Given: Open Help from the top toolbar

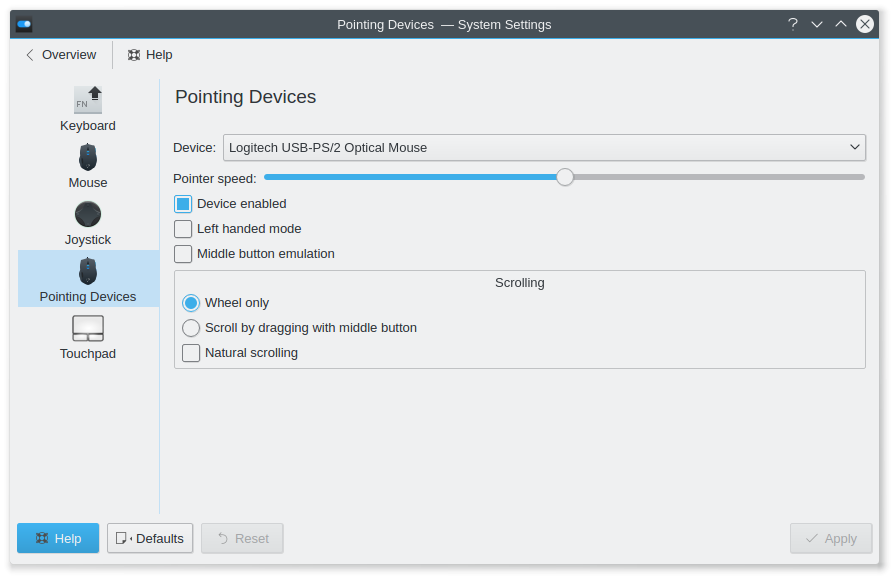Looking at the screenshot, I should click(x=150, y=55).
